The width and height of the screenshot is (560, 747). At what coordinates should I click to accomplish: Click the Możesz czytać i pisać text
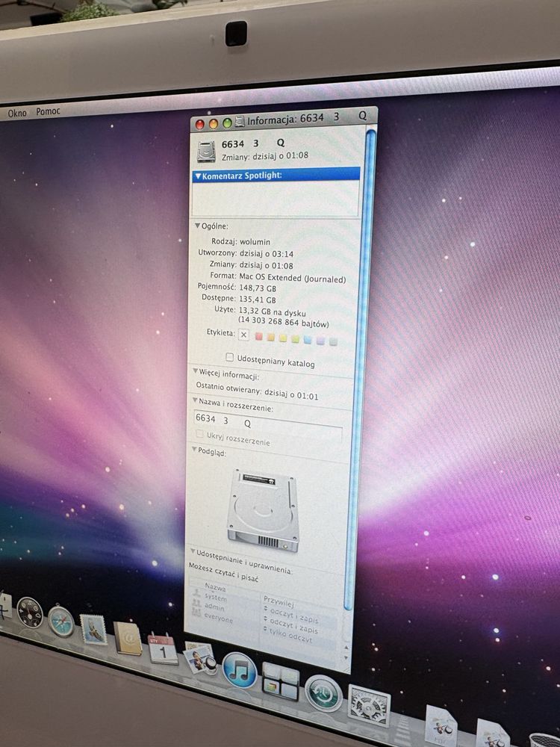223,571
